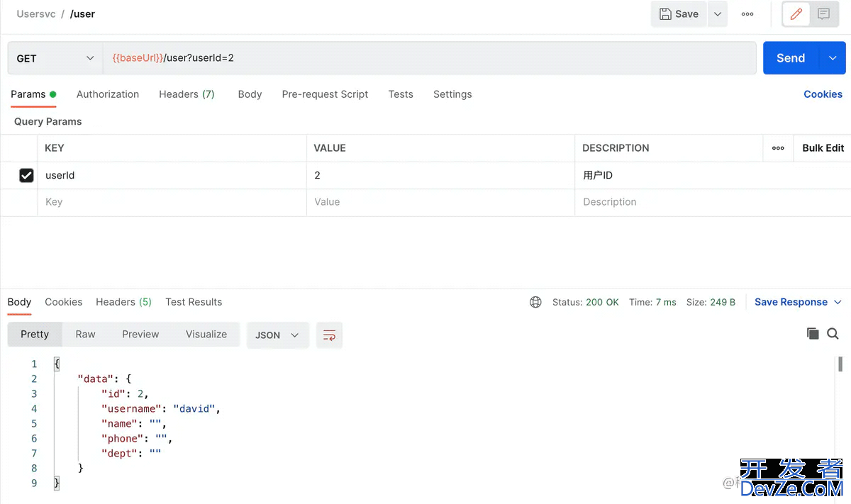Open the Pre-request Script tab
Viewport: 851px width, 504px height.
click(325, 94)
